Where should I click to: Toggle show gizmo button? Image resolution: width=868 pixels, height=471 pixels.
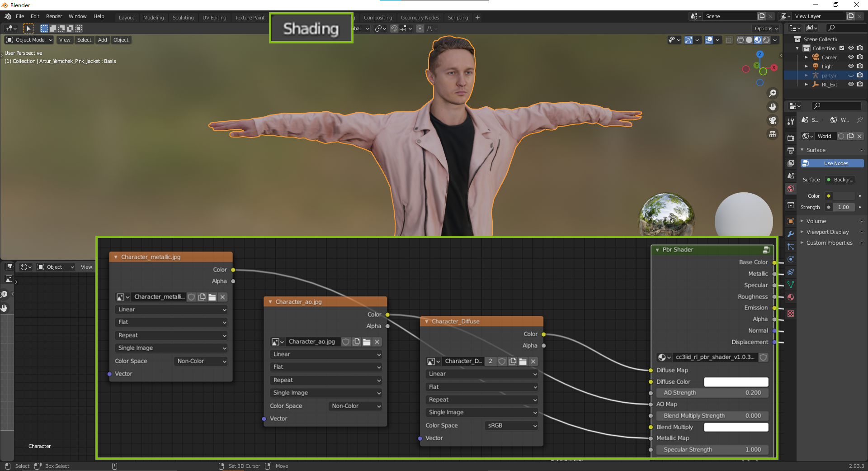click(x=689, y=40)
